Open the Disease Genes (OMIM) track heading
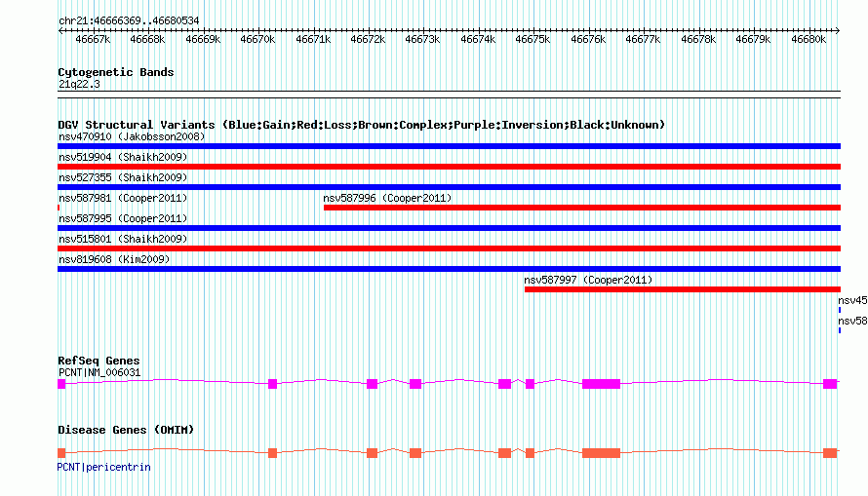 click(126, 430)
